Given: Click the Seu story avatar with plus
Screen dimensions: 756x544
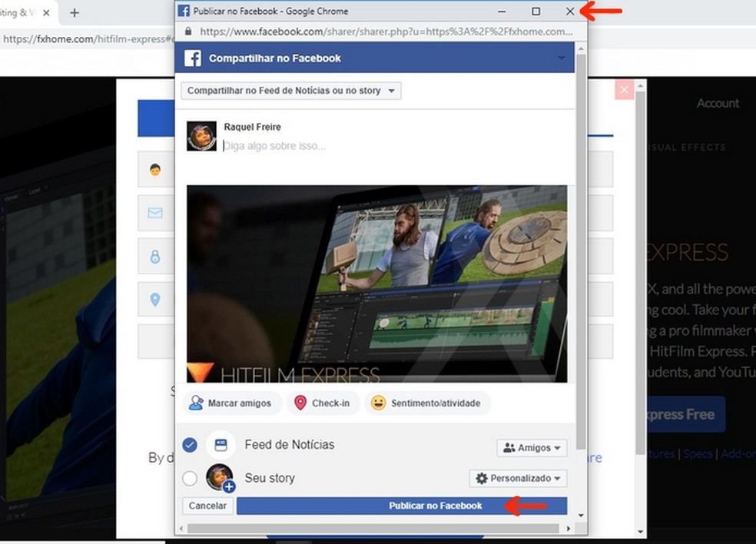Looking at the screenshot, I should (x=220, y=478).
